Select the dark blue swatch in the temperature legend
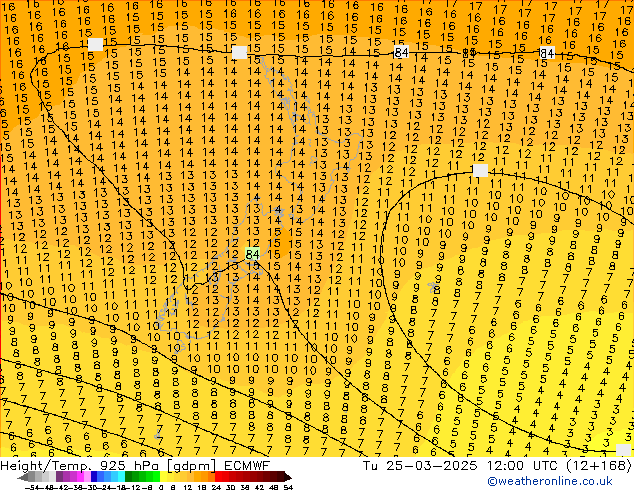Viewport: 634px width, 490px height. click(94, 477)
